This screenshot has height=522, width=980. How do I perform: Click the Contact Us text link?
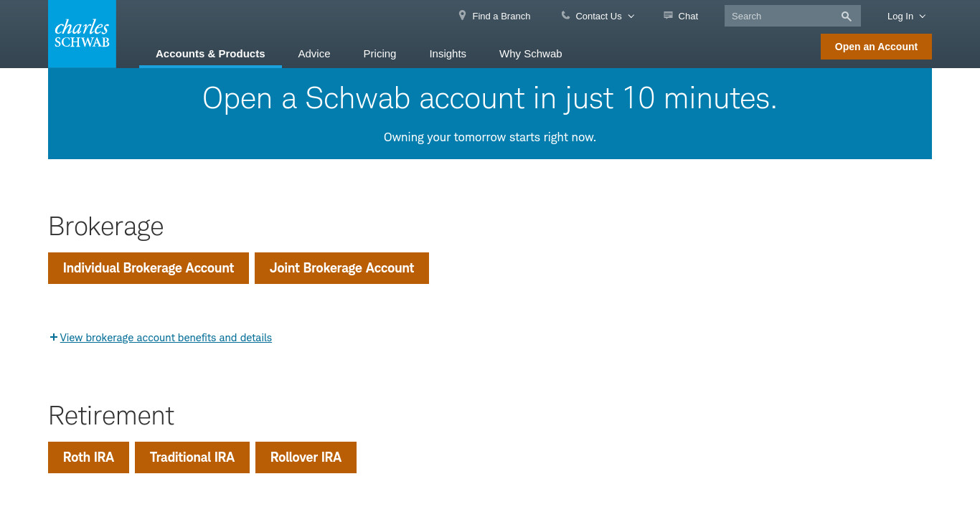point(598,16)
